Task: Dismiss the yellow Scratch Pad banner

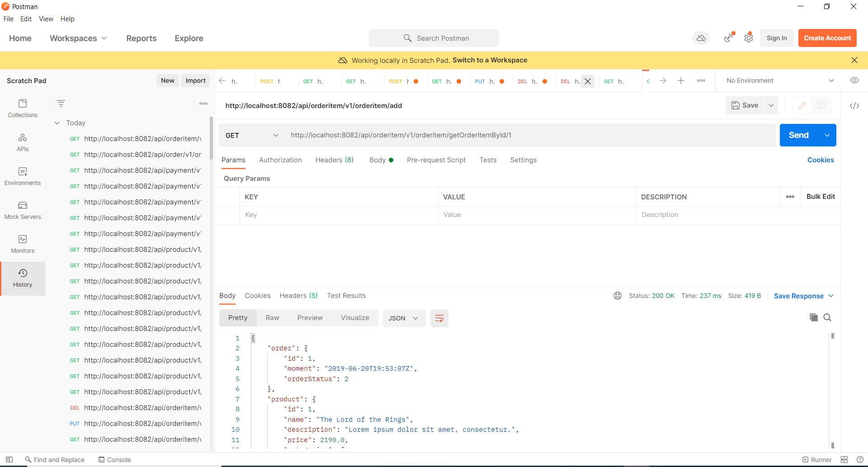Action: (x=854, y=60)
